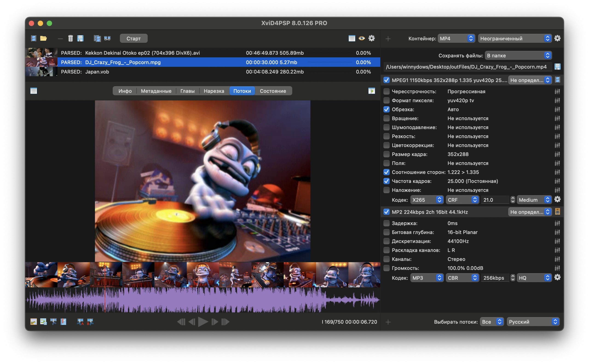This screenshot has width=589, height=364.
Task: Open container settings gear at top right
Action: (x=557, y=39)
